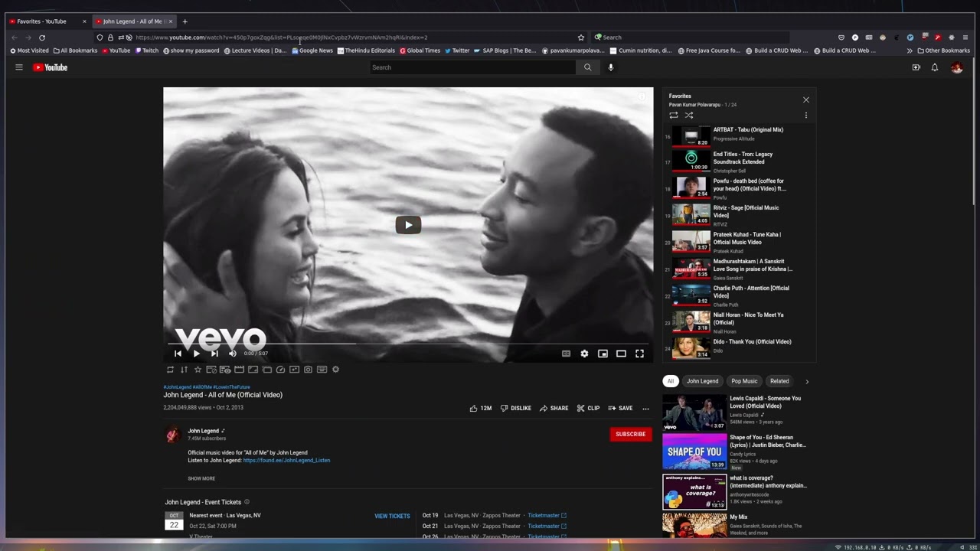Click the speedometer playback speed icon
The width and height of the screenshot is (980, 551).
[280, 370]
